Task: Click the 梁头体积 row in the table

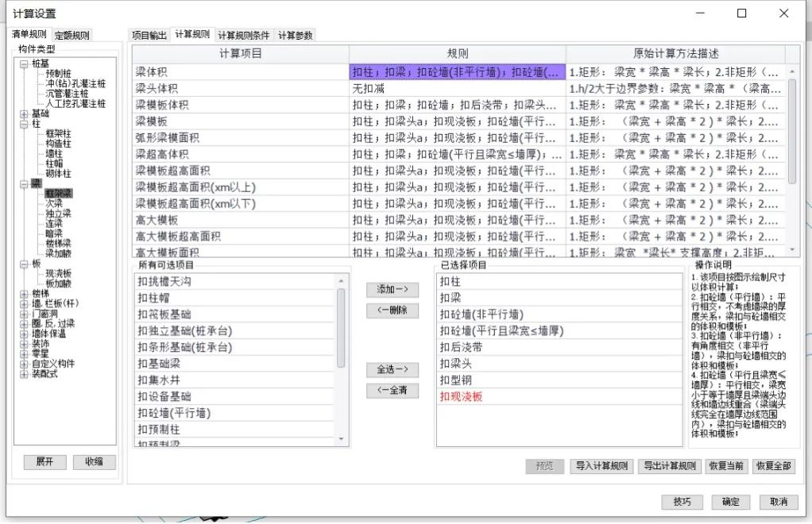Action: pos(240,89)
